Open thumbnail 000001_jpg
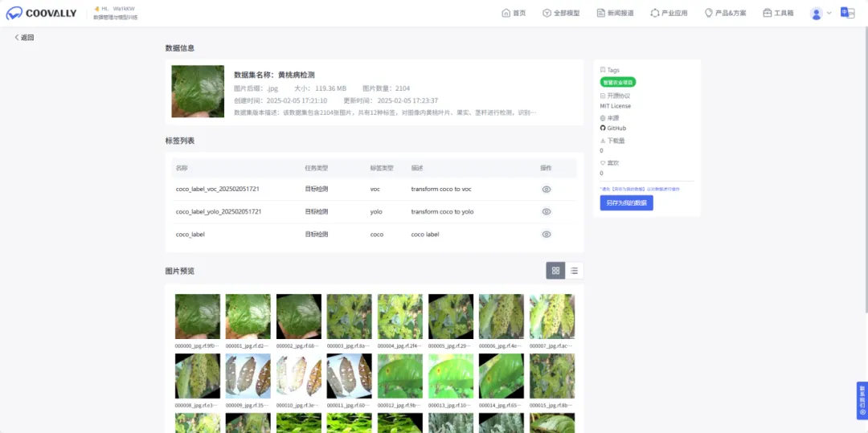The height and width of the screenshot is (433, 868). coord(248,317)
